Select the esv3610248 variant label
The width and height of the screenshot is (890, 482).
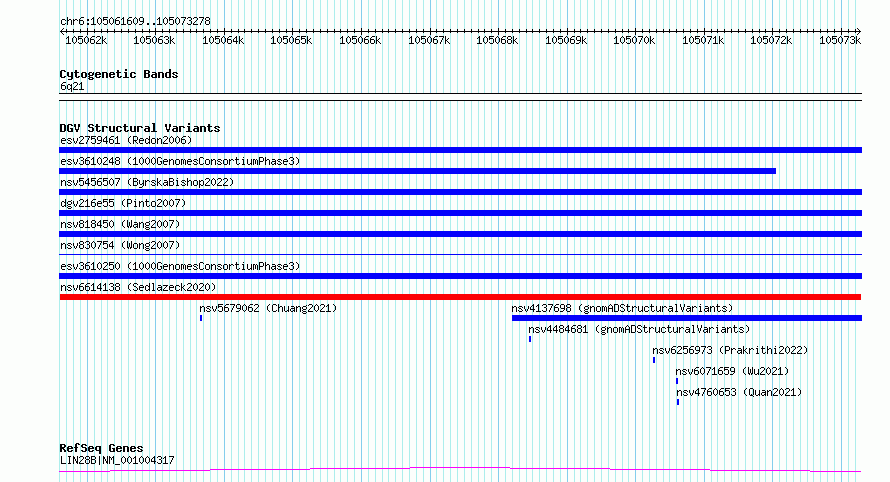[x=180, y=161]
